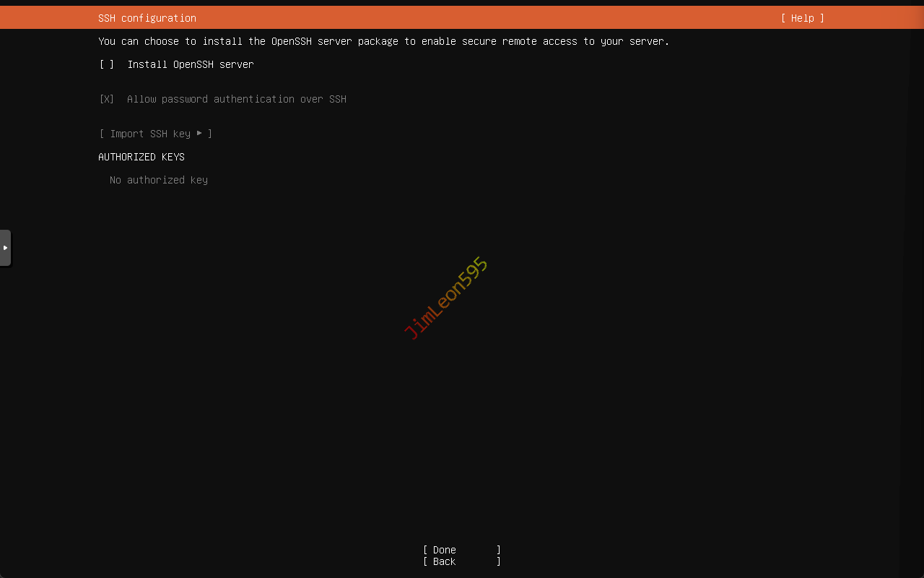Click the jimLeon595 watermark text
The height and width of the screenshot is (578, 924).
445,298
